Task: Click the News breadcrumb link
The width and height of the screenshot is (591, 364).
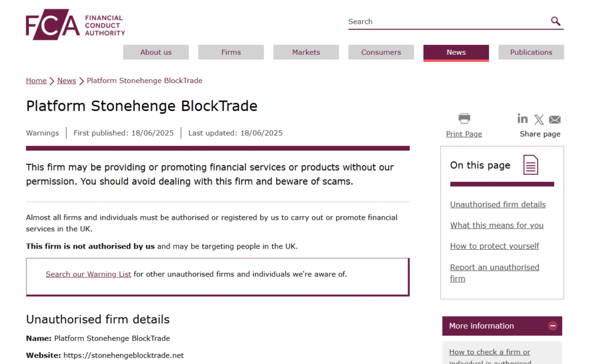Action: coord(67,81)
